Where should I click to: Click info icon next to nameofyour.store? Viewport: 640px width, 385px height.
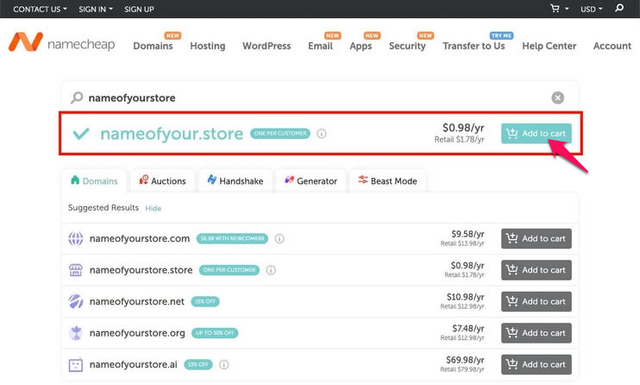click(x=322, y=134)
